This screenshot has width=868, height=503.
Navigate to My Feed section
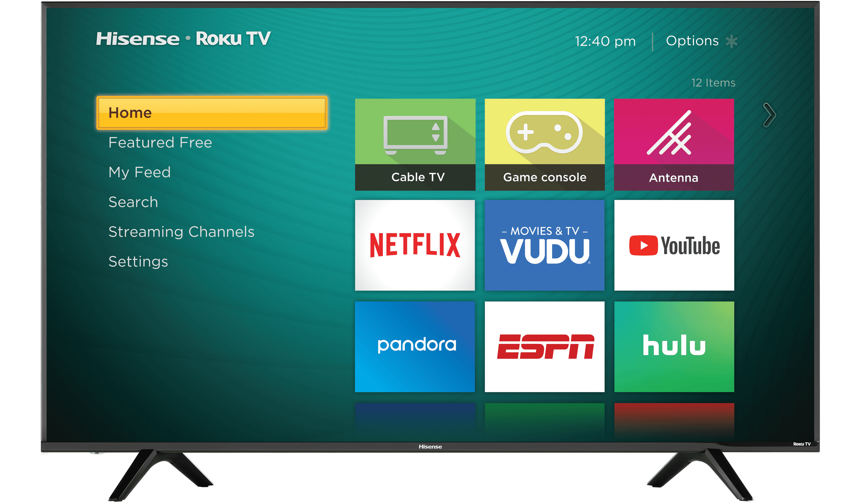pos(140,172)
